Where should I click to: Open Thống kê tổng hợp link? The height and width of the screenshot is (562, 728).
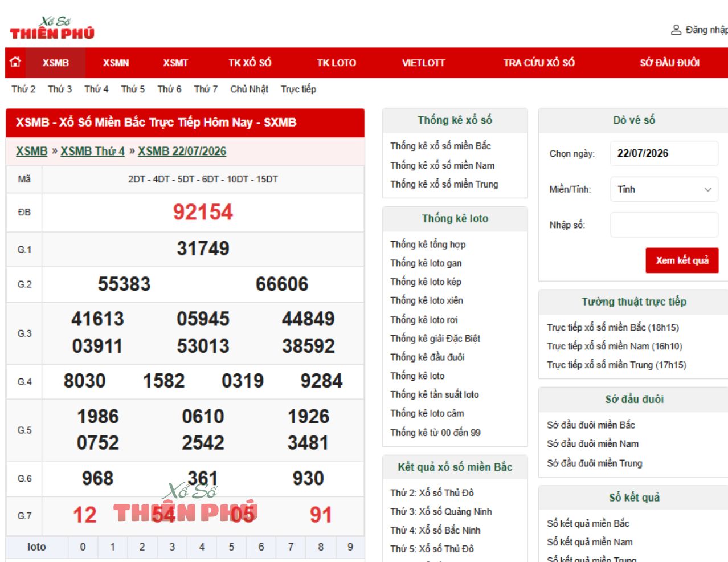(428, 245)
